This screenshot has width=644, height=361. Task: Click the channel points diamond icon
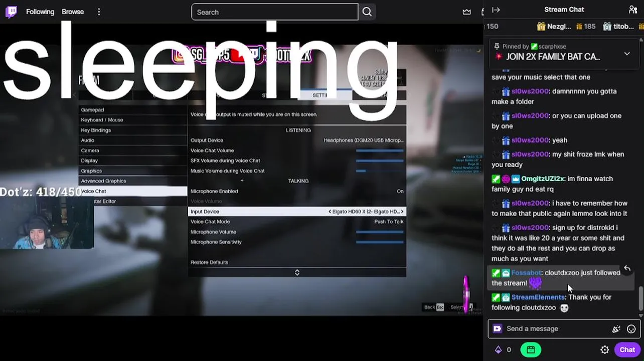(x=498, y=350)
